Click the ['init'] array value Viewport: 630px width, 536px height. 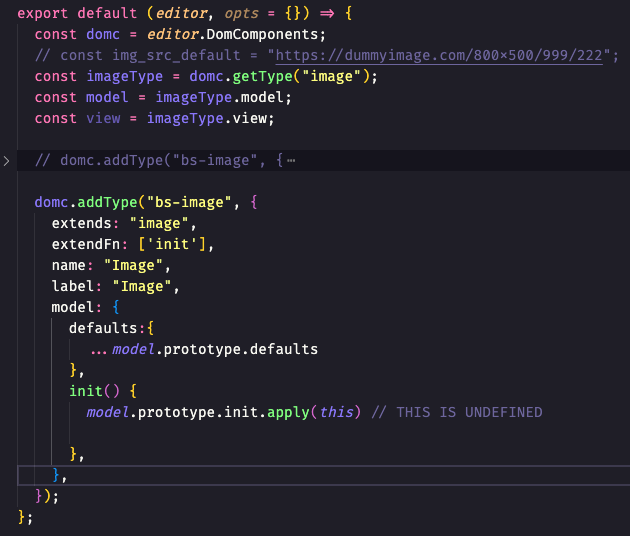[172, 244]
